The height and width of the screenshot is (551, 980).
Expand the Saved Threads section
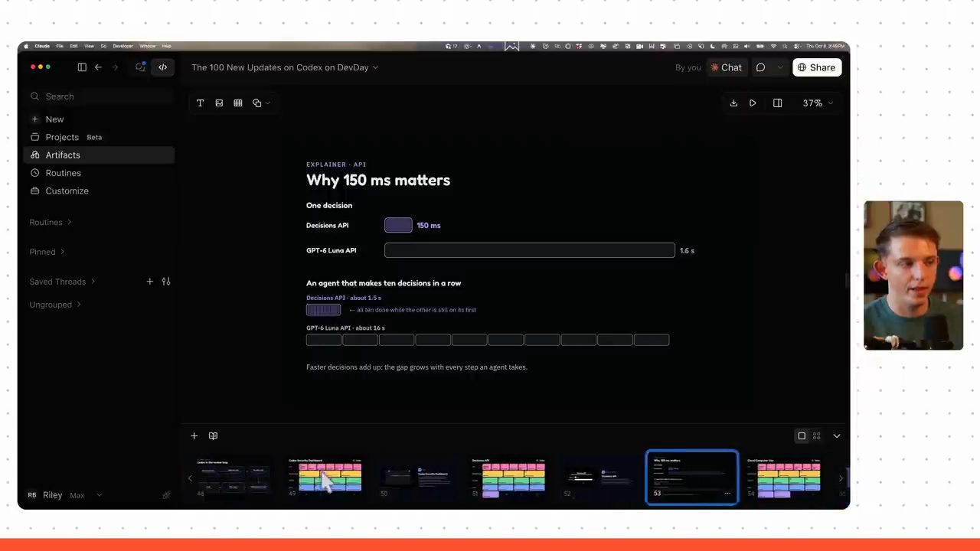point(63,282)
